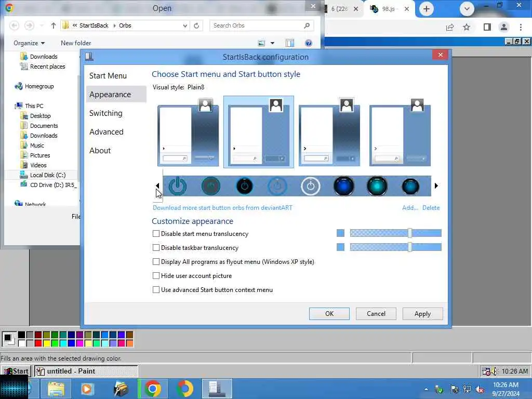Image resolution: width=532 pixels, height=399 pixels.
Task: Open Chrome three-dot menu
Action: click(521, 27)
